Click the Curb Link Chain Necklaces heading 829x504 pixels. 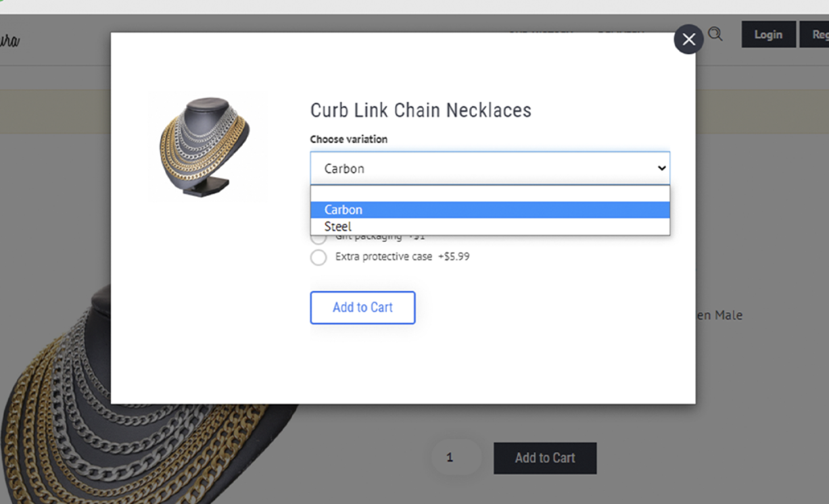(x=421, y=110)
